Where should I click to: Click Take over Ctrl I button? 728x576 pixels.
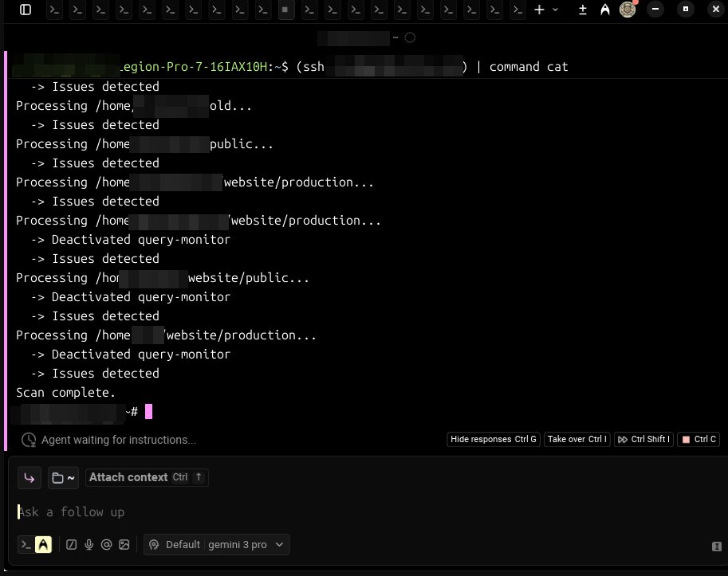point(576,439)
